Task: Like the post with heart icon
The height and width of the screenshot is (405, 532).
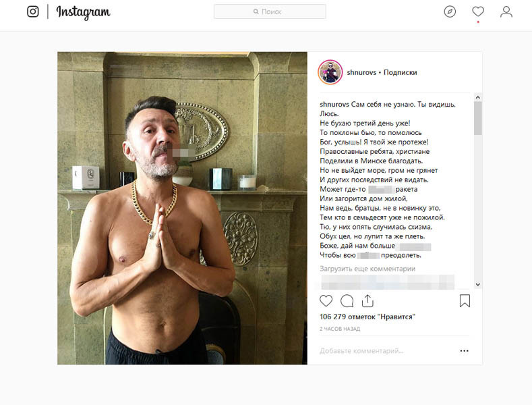Action: (326, 300)
